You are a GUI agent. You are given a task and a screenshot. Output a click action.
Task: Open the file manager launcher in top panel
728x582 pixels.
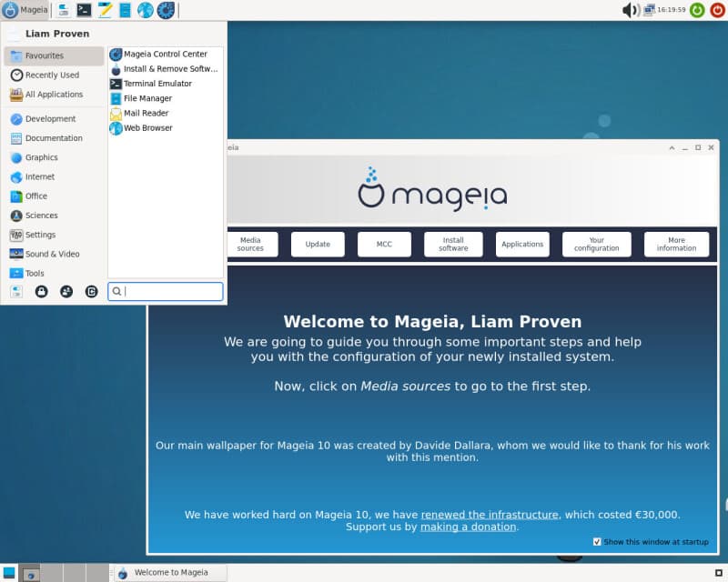coord(125,10)
